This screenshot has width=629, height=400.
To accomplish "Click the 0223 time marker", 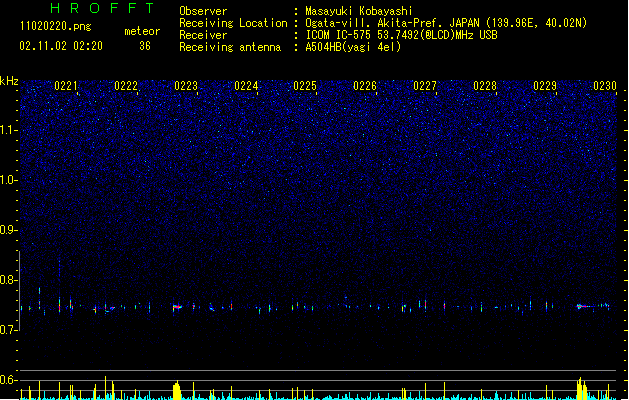I will click(x=186, y=86).
